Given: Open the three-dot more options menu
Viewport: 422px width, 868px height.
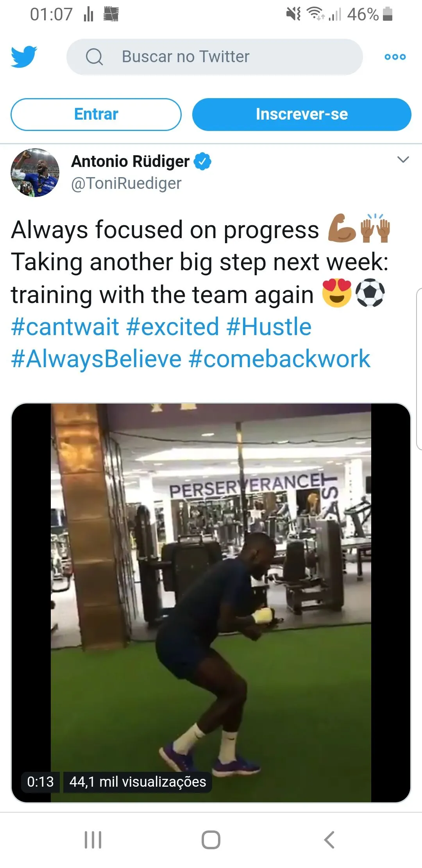Looking at the screenshot, I should pos(395,57).
